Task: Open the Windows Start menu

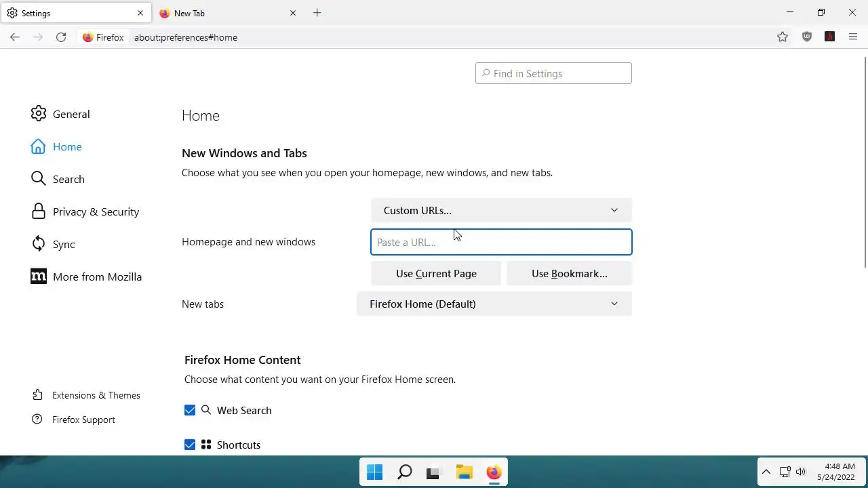Action: pos(374,472)
